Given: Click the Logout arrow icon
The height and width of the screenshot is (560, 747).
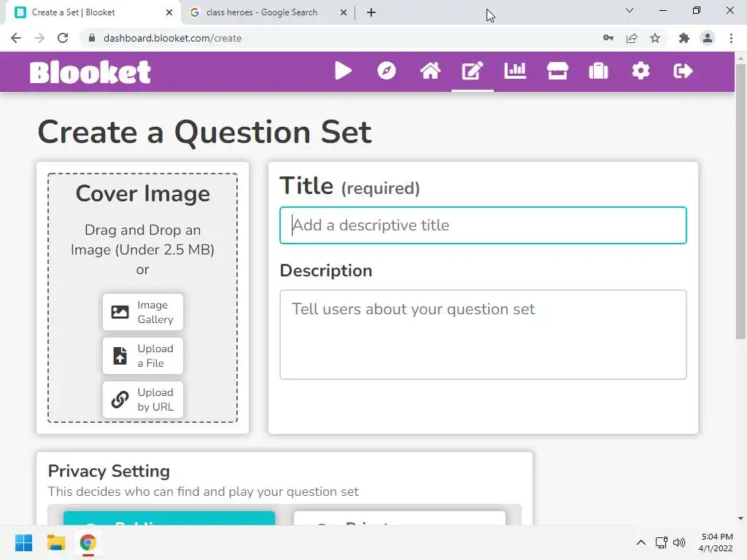Looking at the screenshot, I should (x=683, y=71).
